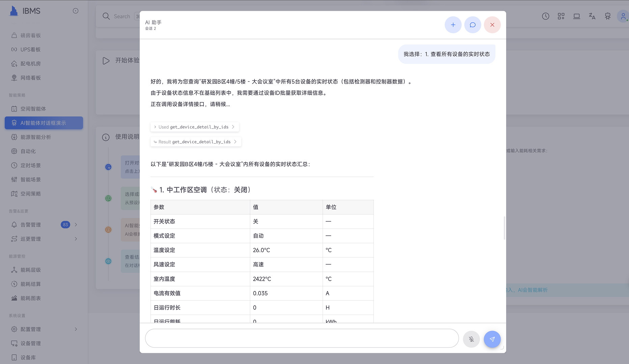Open the AI robot assistant icon in top bar
Viewport: 629px width, 364px height.
(608, 16)
